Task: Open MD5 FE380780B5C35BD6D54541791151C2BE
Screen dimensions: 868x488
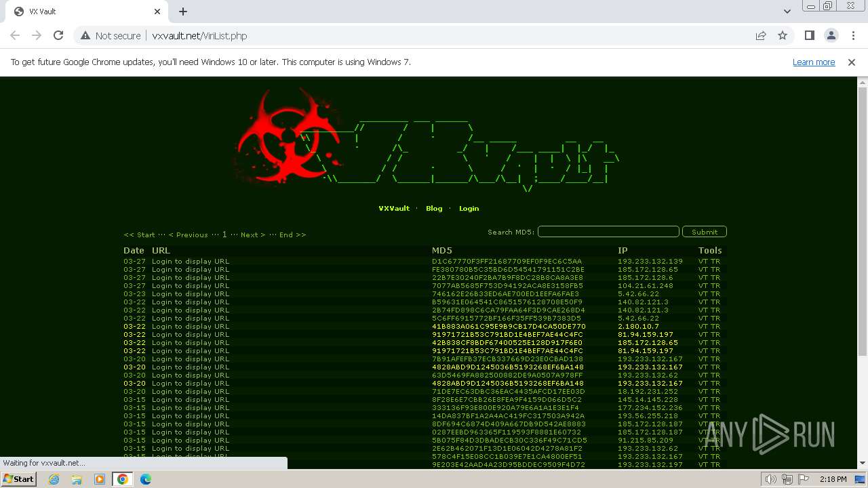Action: (x=508, y=269)
